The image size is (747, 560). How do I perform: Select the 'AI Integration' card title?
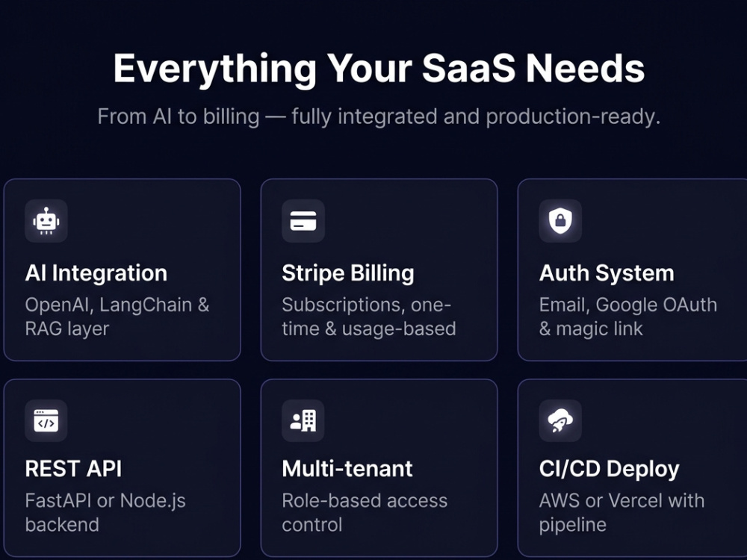pyautogui.click(x=96, y=273)
